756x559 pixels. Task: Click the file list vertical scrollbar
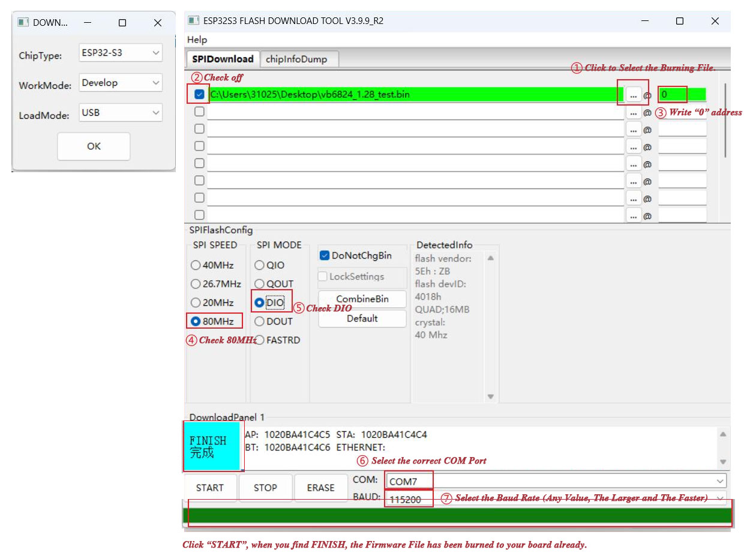(x=725, y=120)
